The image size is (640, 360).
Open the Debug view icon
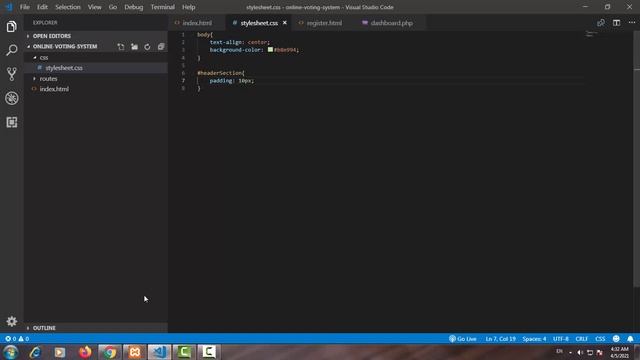point(11,98)
